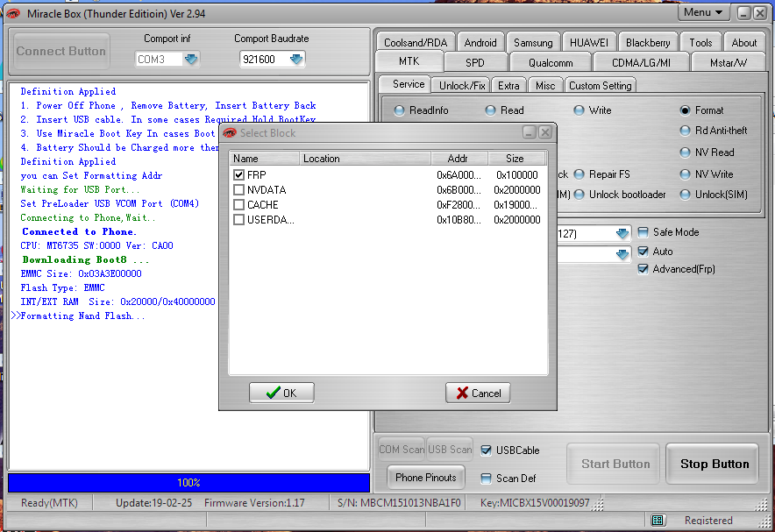775x532 pixels.
Task: Toggle the USBCable checkbox
Action: (x=486, y=450)
